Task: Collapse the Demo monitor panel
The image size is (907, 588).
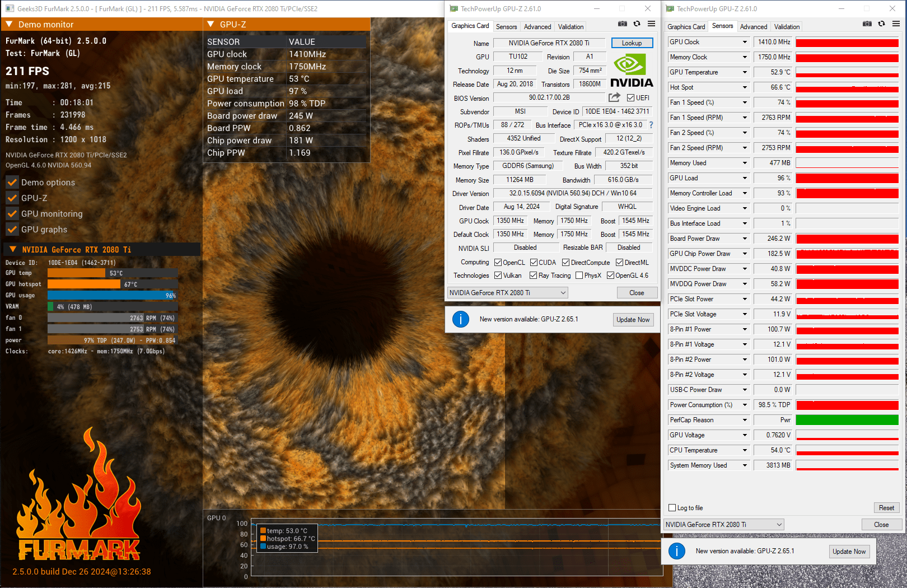Action: pyautogui.click(x=9, y=24)
